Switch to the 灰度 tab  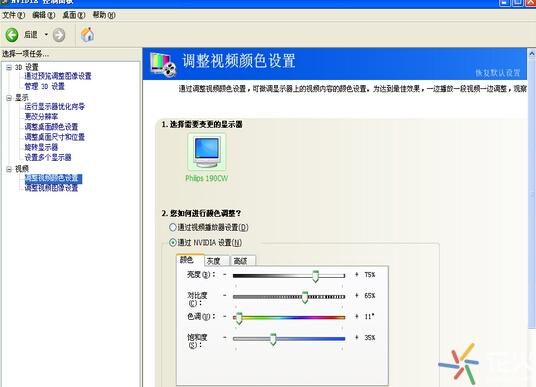[x=217, y=261]
